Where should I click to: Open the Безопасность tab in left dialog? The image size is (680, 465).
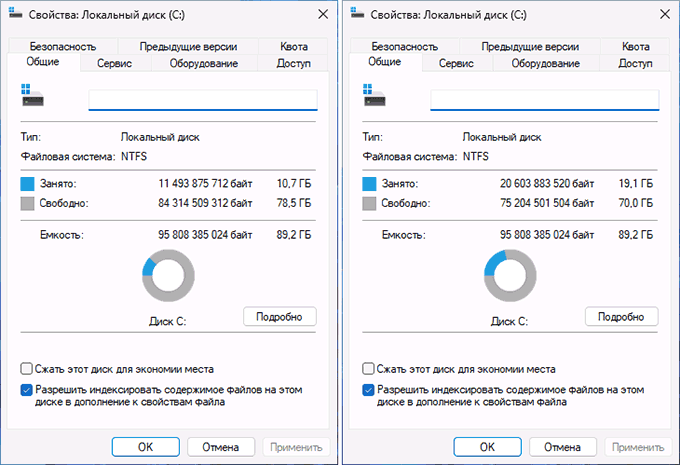click(63, 46)
